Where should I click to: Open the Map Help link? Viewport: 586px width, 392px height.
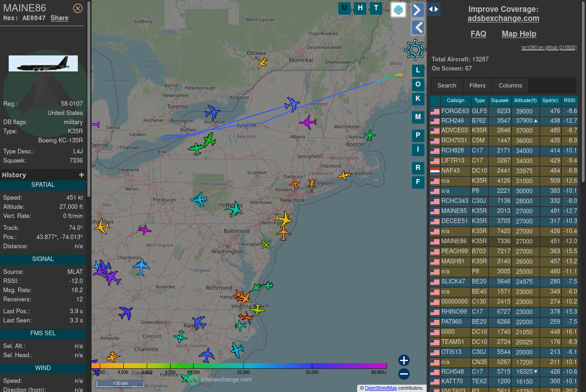[x=519, y=34]
